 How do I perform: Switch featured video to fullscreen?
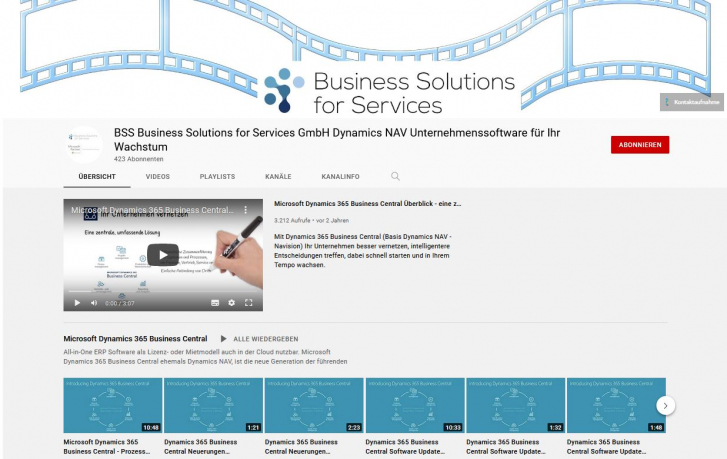tap(249, 303)
